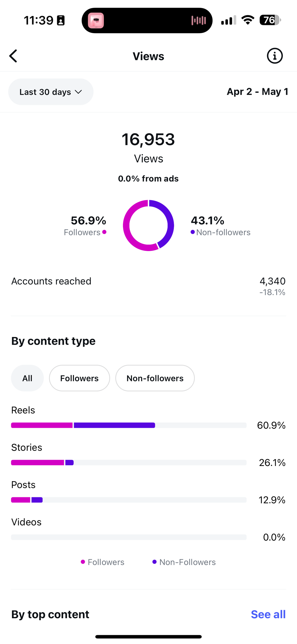The image size is (297, 644).
Task: Tap the Reels progress bar
Action: 129,425
